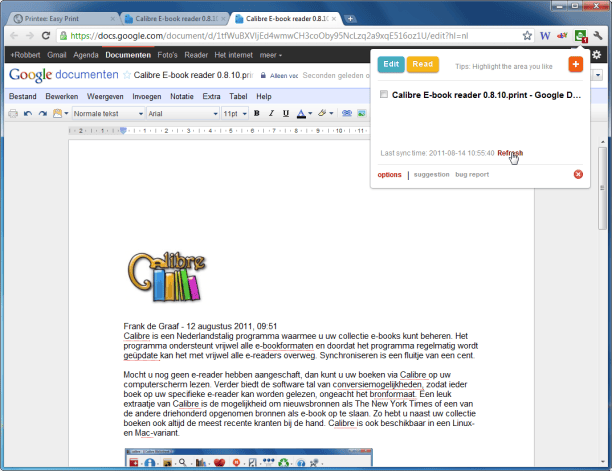Click the text color A icon
Image resolution: width=612 pixels, height=471 pixels.
pos(301,114)
